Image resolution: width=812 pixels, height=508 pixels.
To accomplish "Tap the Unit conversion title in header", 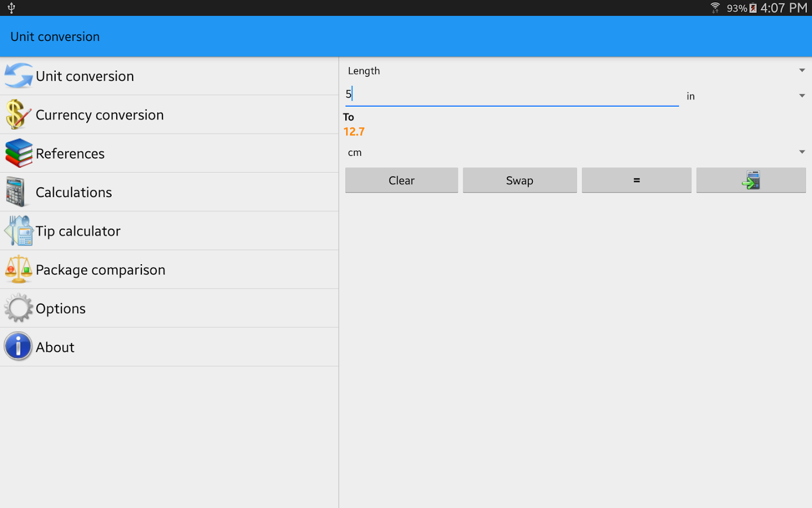I will point(55,37).
